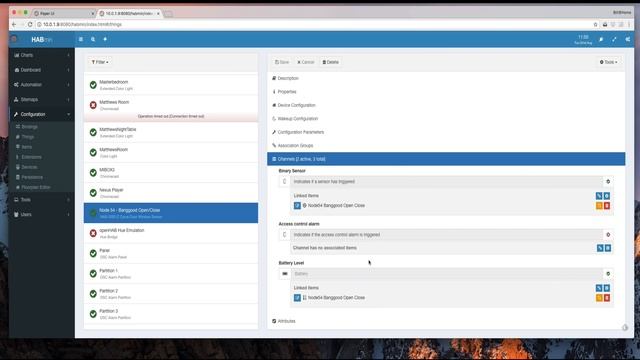Click the blue link item icon in Binary Sensor
Viewport: 640px width, 360px height.
pyautogui.click(x=599, y=196)
